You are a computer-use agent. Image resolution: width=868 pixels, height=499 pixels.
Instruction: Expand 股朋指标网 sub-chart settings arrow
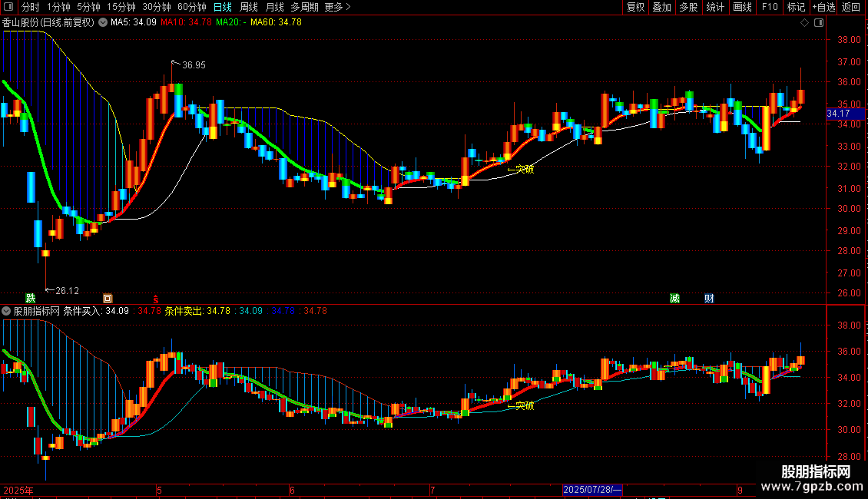[x=6, y=311]
